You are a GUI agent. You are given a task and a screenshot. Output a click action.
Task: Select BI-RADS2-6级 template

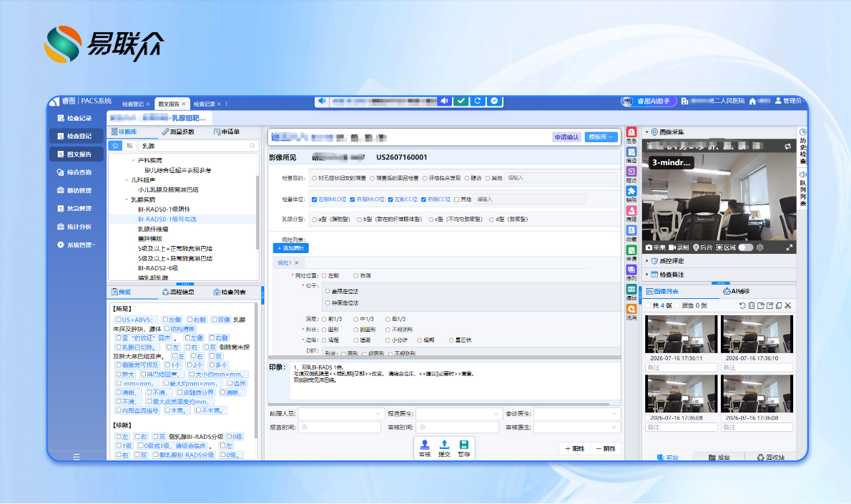[x=157, y=268]
